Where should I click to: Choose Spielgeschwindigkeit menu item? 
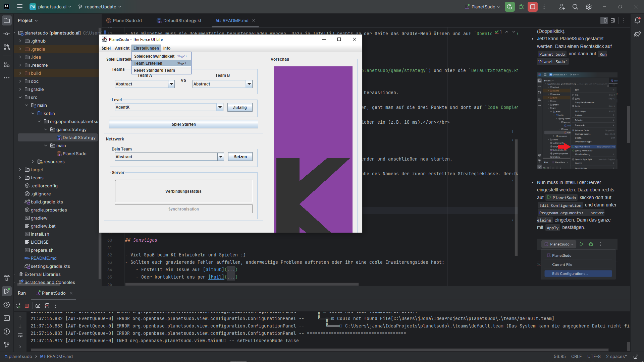coord(162,56)
